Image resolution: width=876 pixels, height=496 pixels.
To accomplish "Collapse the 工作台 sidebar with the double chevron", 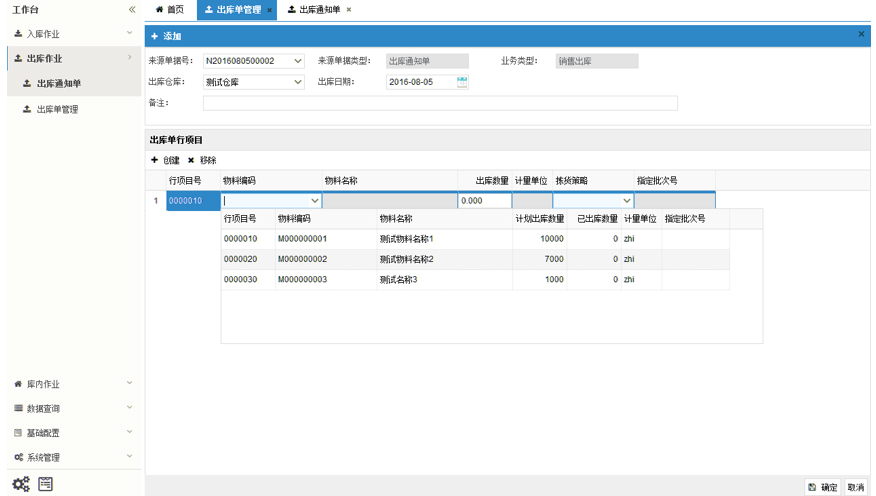I will click(x=132, y=9).
